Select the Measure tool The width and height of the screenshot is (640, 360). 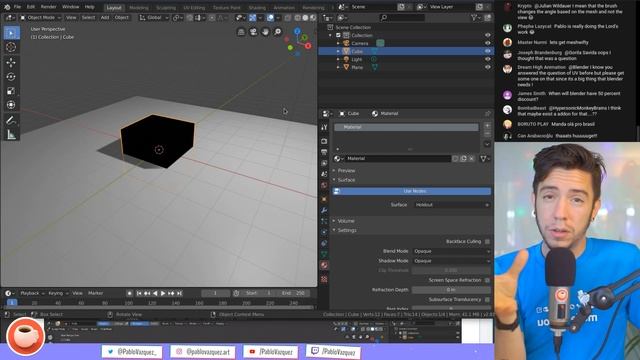click(11, 134)
